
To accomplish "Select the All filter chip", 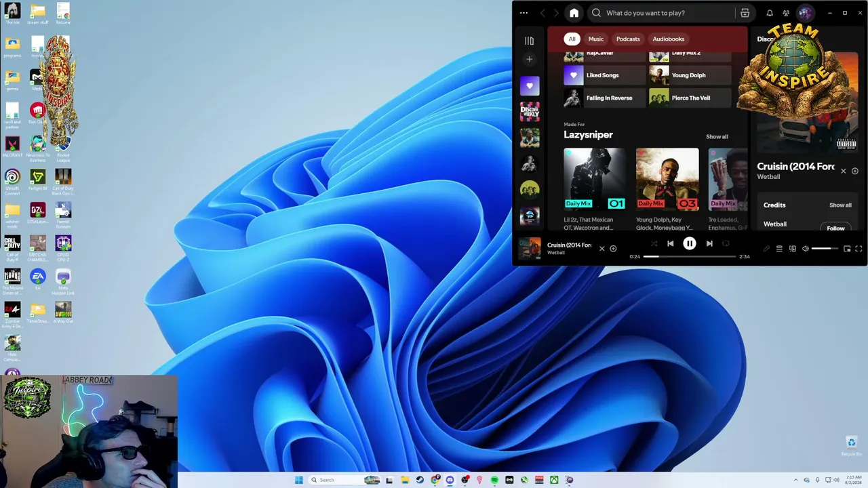I will click(572, 39).
